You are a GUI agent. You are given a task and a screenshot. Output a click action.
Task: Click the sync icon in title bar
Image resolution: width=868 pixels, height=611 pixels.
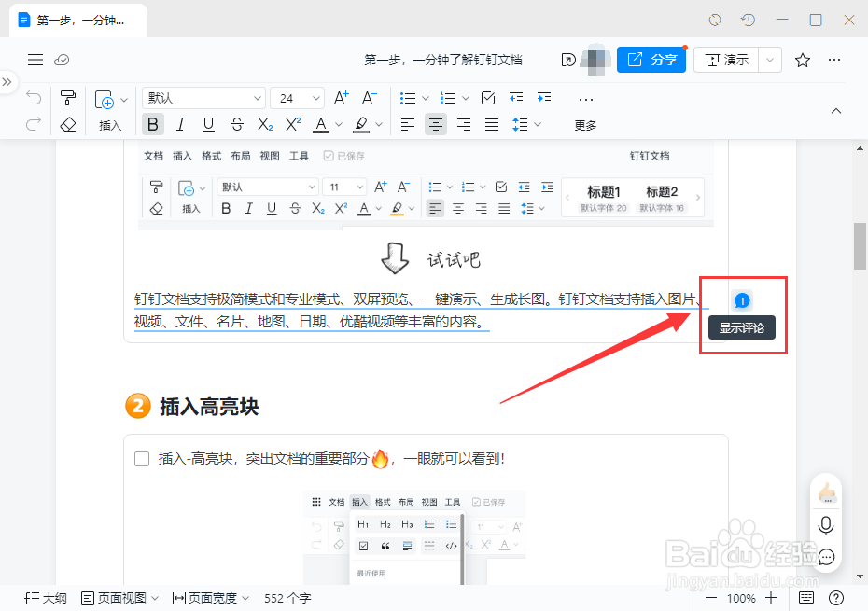(715, 21)
